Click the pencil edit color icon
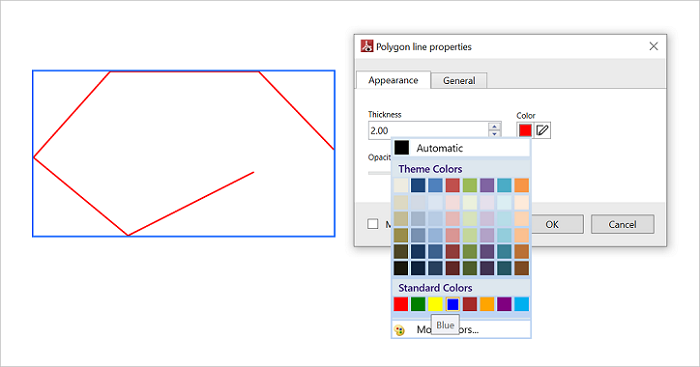 click(x=542, y=130)
